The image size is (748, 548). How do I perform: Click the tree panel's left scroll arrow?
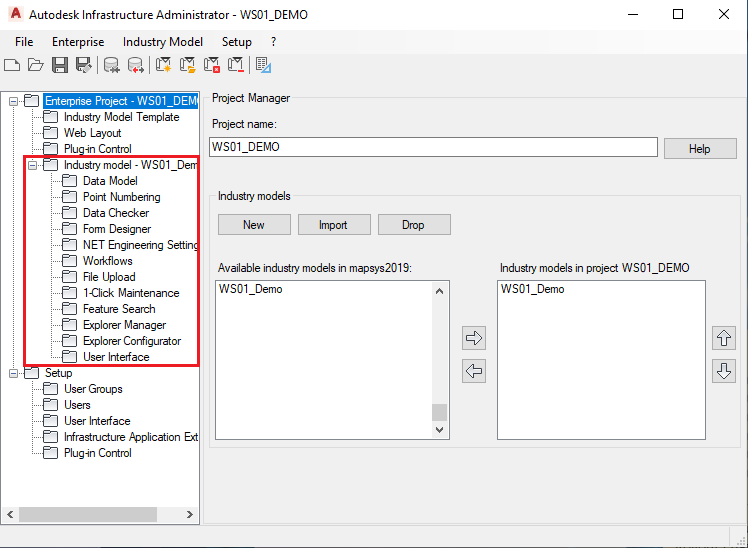coord(10,514)
